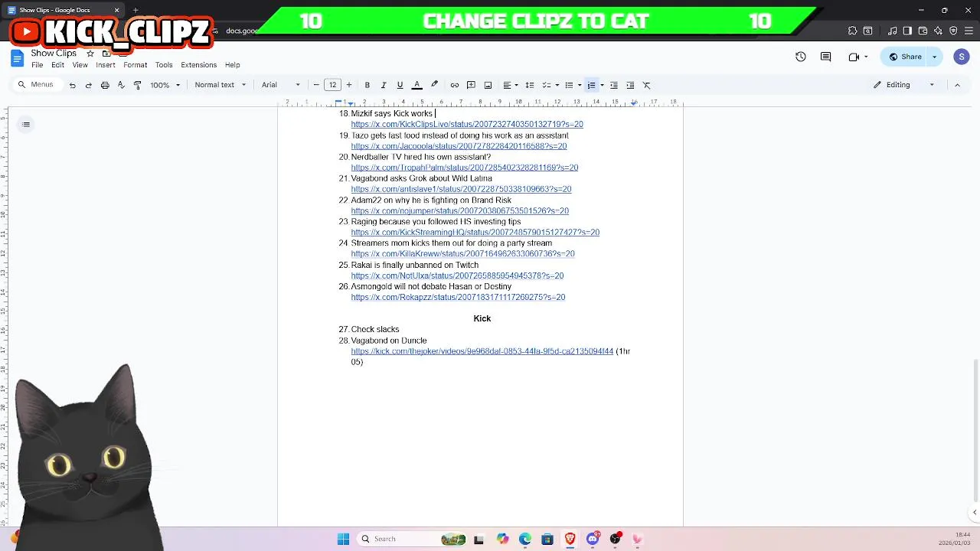980x551 pixels.
Task: Click the font size field showing 12
Action: (332, 85)
